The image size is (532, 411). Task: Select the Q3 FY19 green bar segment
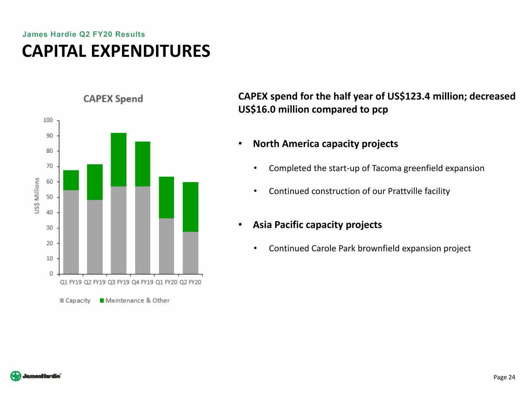118,160
